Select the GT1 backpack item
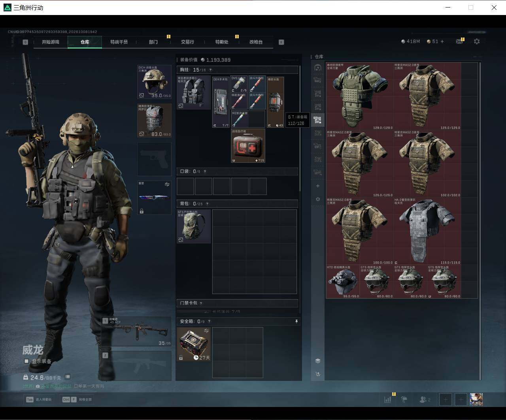The image size is (506, 420). (194, 226)
